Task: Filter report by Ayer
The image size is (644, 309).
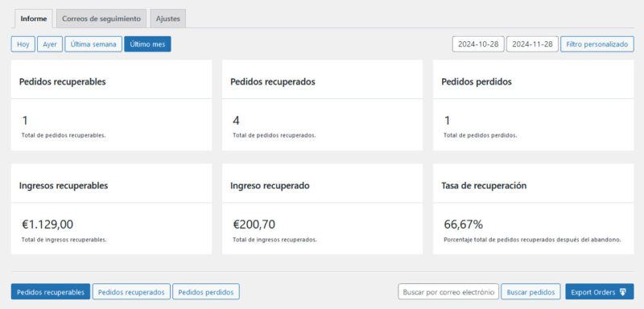Action: point(50,44)
